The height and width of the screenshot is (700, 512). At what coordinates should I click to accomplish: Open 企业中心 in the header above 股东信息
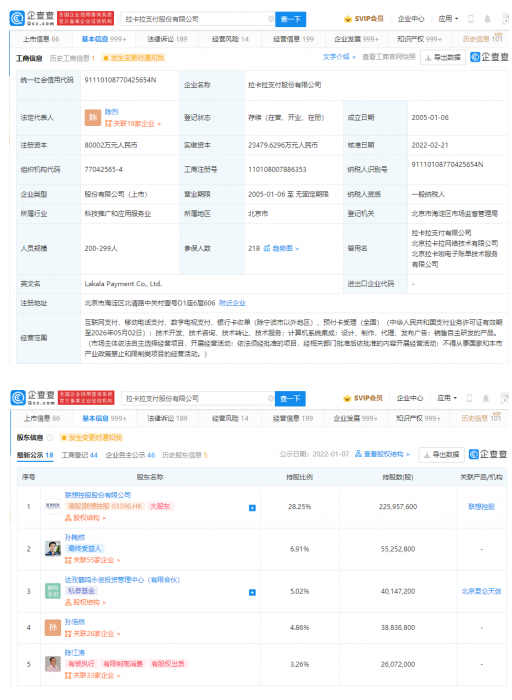(410, 398)
